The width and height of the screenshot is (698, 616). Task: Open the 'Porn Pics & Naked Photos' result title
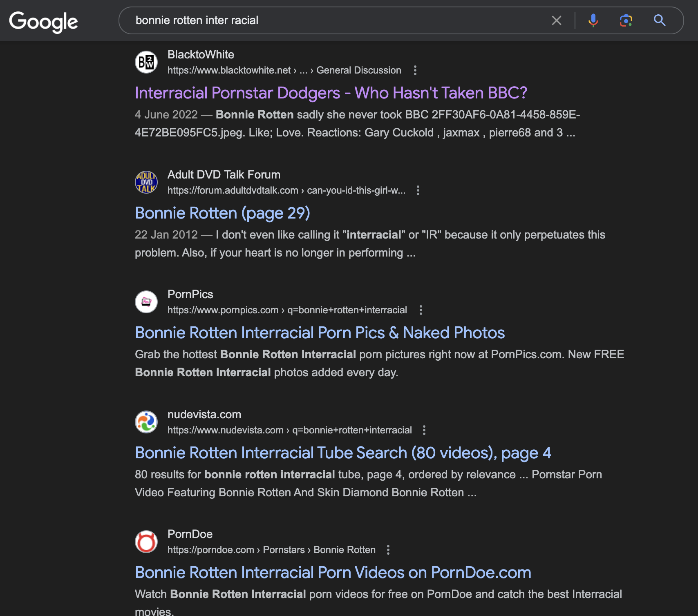pos(320,333)
